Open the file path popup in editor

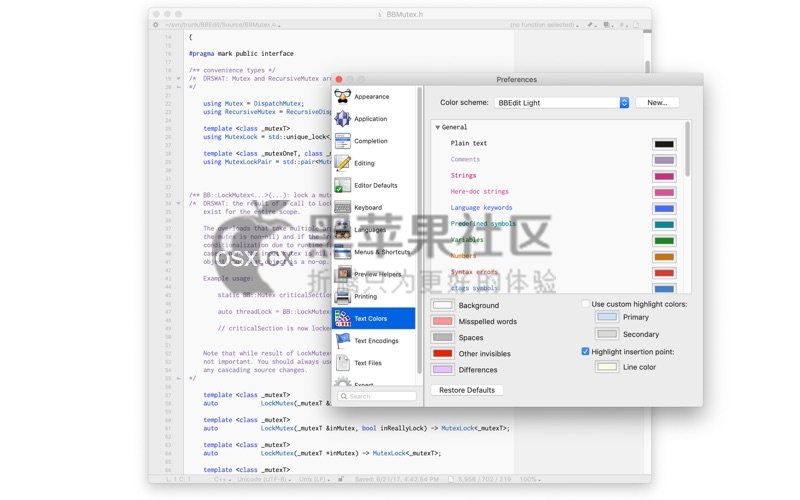click(x=223, y=24)
